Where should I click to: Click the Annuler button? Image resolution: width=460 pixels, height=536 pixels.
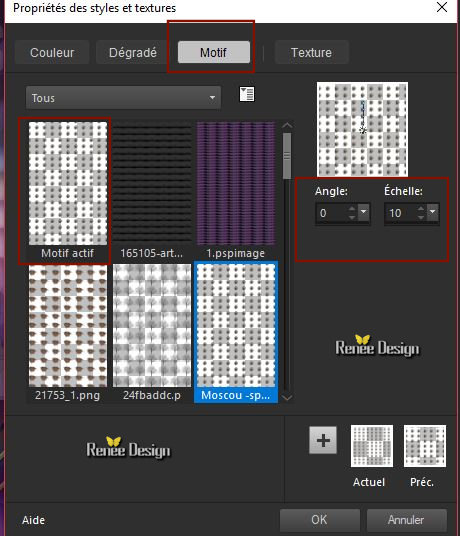coord(406,520)
